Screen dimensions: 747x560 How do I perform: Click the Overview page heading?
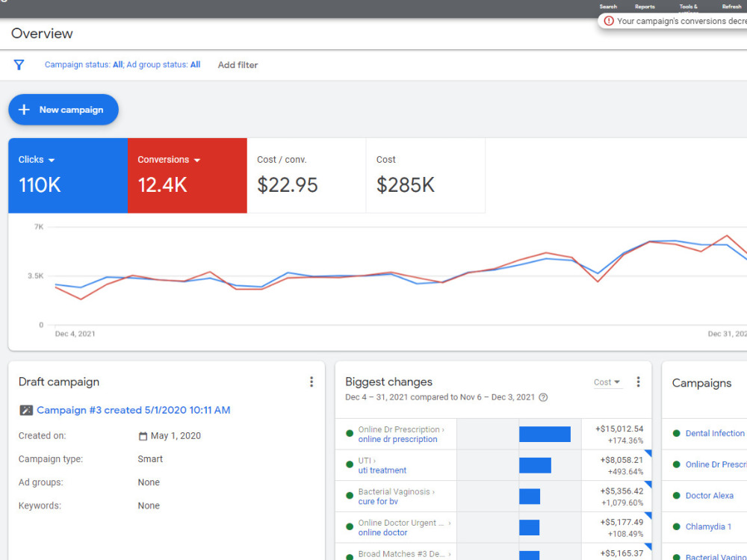[42, 34]
